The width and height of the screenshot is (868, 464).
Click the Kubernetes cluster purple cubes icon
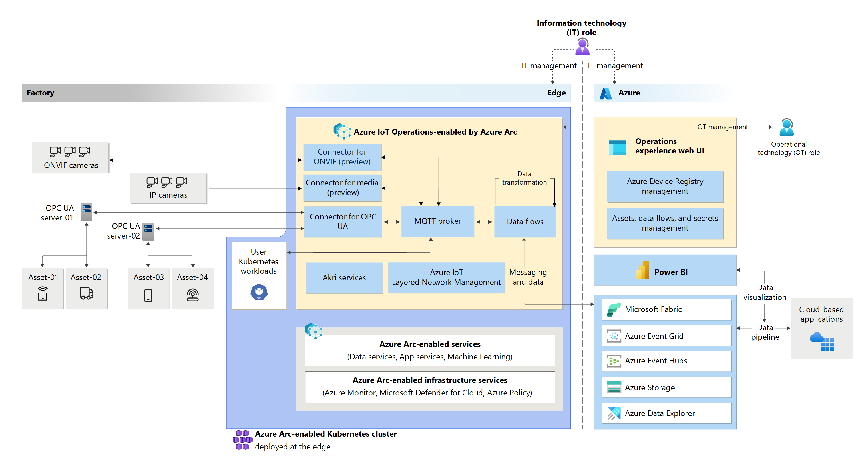coord(242,440)
